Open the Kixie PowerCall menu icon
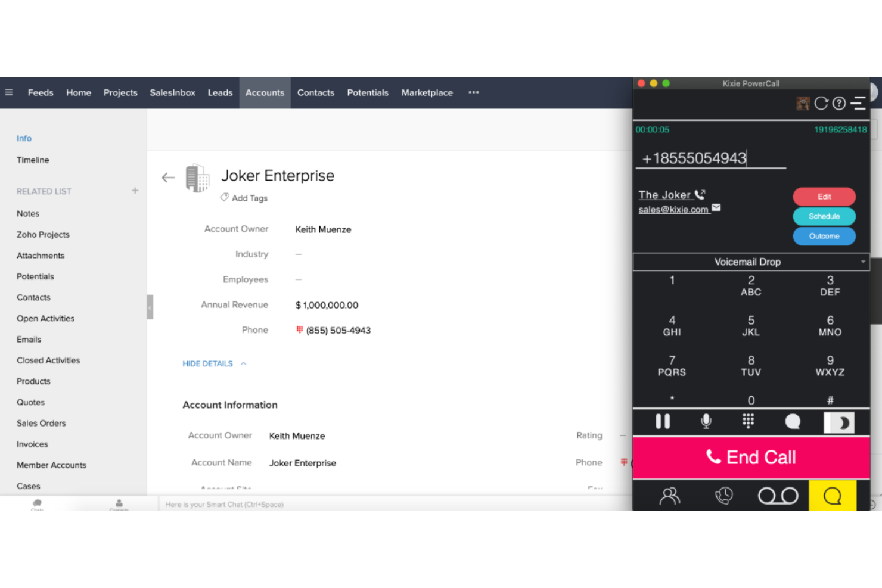The height and width of the screenshot is (588, 882). pos(858,104)
